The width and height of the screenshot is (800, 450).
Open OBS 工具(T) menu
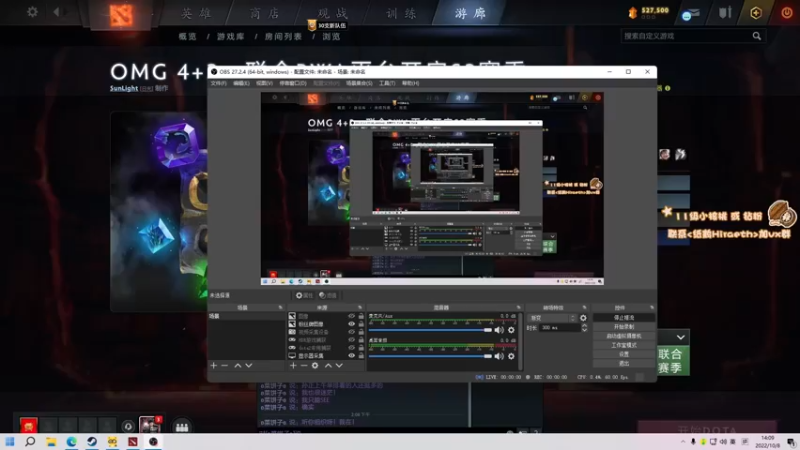click(387, 83)
